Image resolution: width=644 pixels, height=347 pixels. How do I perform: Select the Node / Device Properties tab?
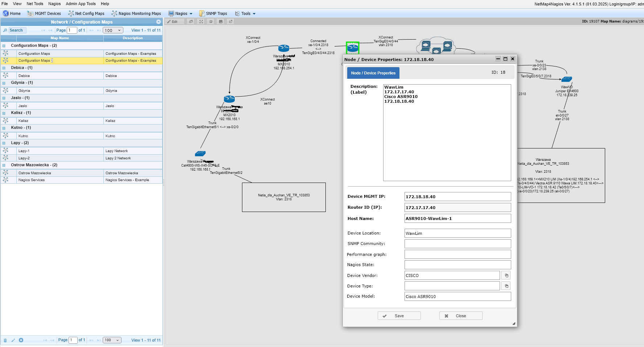(x=373, y=73)
